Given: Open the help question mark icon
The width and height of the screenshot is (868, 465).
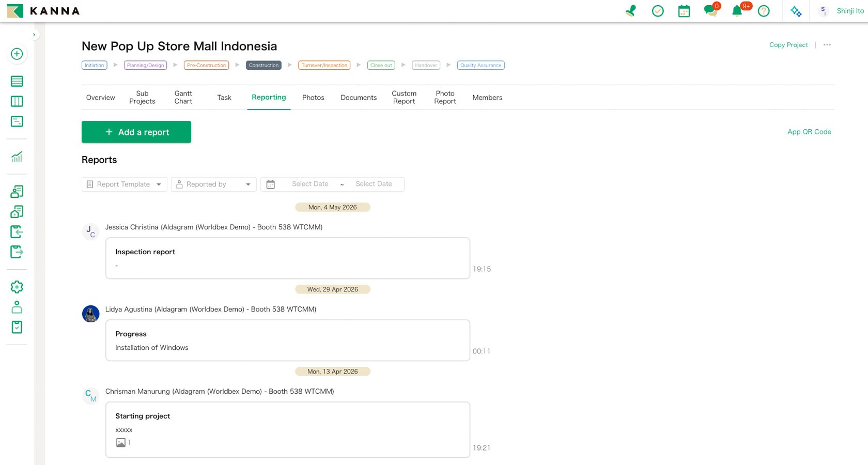Looking at the screenshot, I should 764,11.
